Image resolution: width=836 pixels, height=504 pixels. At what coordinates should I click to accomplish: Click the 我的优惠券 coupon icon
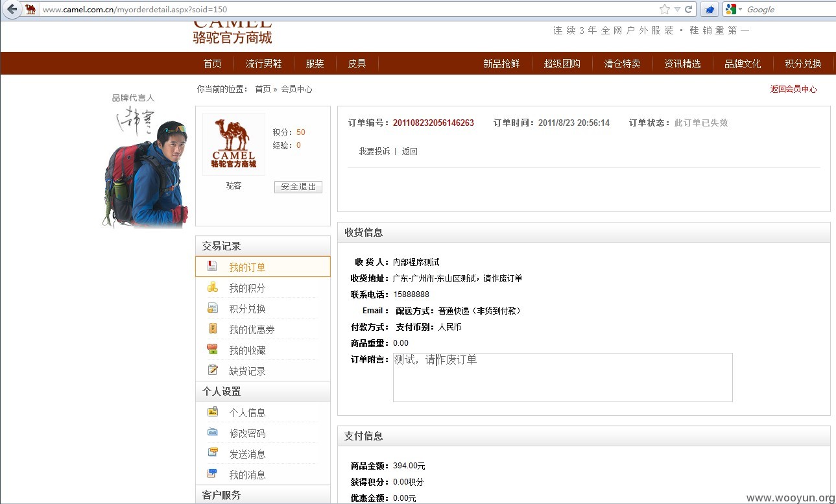point(212,328)
